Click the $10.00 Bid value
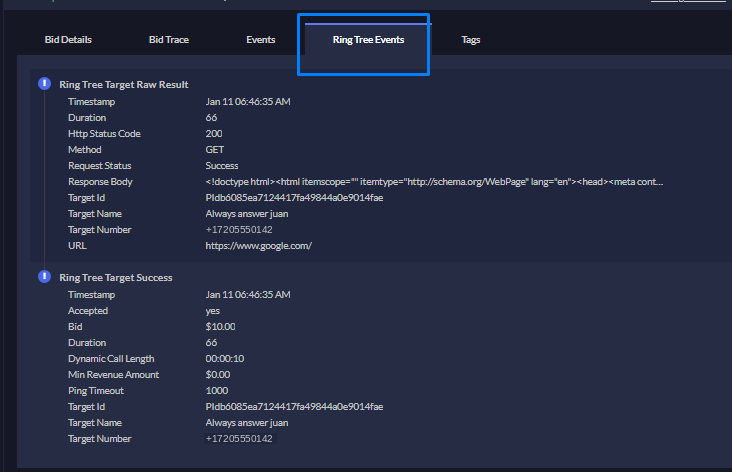 pyautogui.click(x=220, y=327)
